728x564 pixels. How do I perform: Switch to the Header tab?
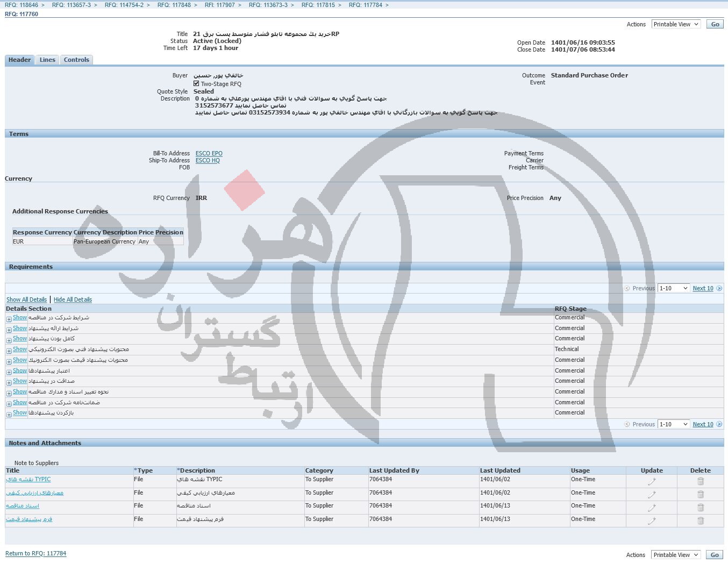(20, 60)
